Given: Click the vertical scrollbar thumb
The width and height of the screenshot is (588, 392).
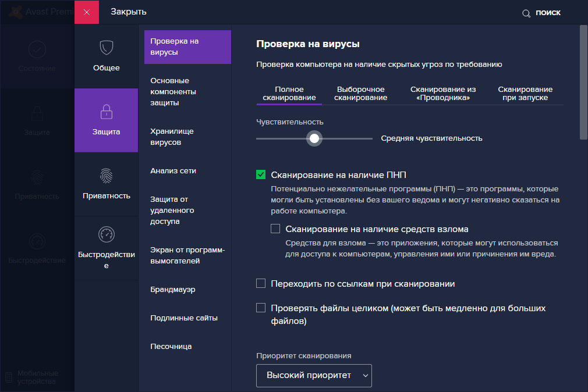Looking at the screenshot, I should [x=583, y=81].
